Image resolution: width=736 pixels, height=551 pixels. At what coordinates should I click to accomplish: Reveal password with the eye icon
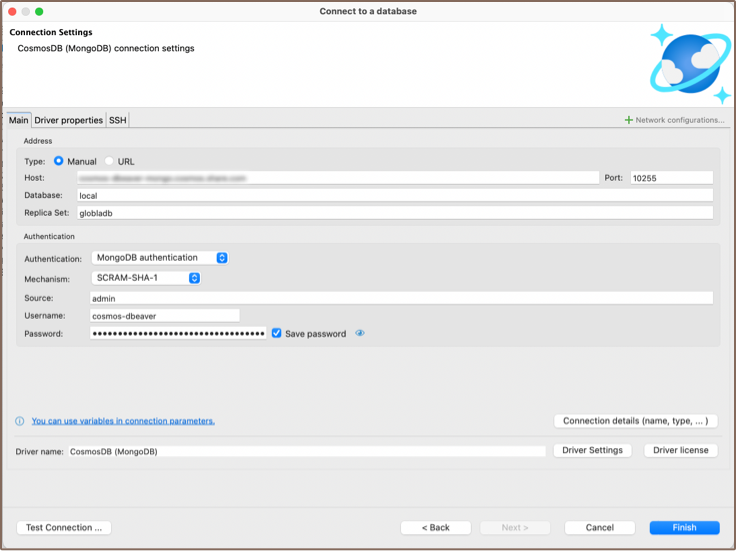tap(360, 334)
